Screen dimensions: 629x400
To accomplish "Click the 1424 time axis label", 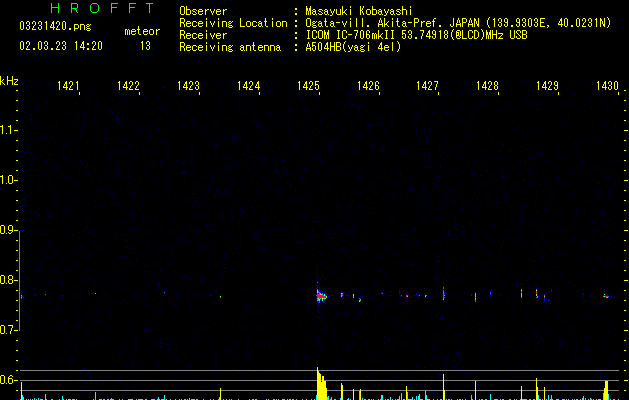I will (248, 86).
